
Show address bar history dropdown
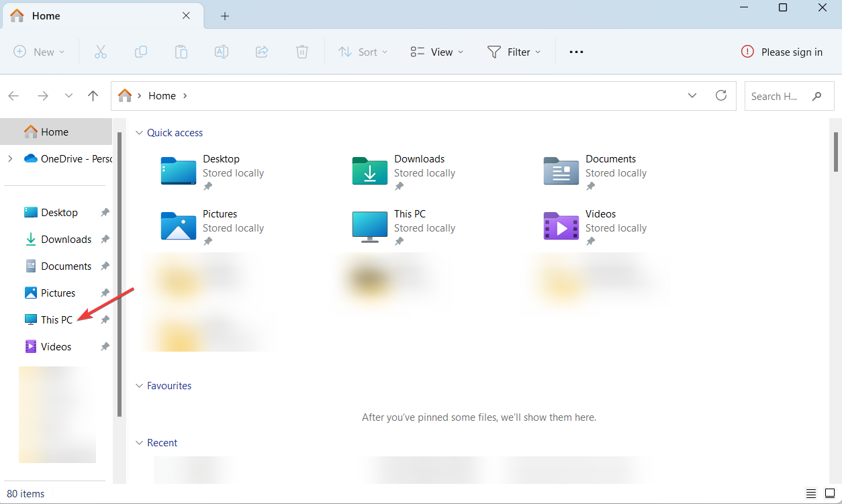692,95
